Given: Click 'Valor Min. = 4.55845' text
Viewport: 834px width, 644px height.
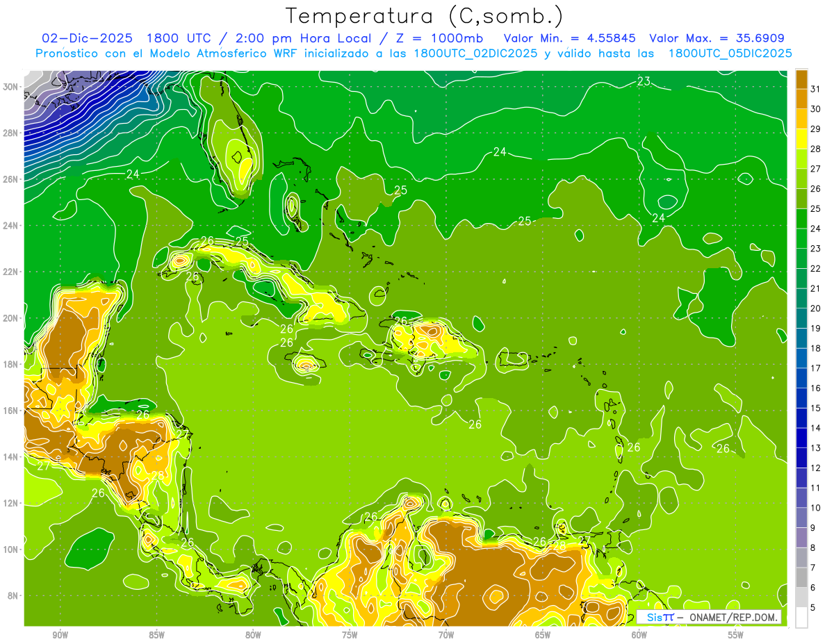Looking at the screenshot, I should (x=569, y=38).
